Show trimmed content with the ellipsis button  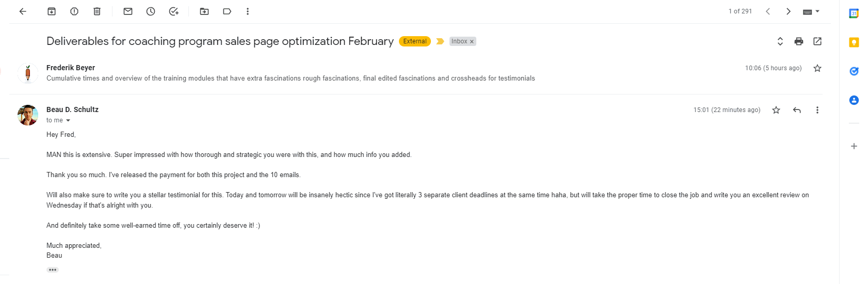tap(53, 270)
